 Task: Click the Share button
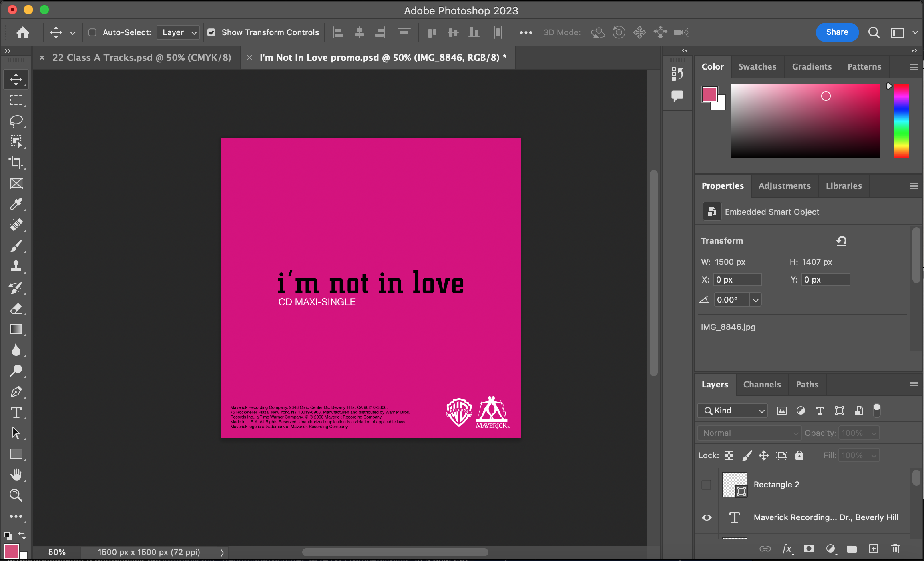836,32
